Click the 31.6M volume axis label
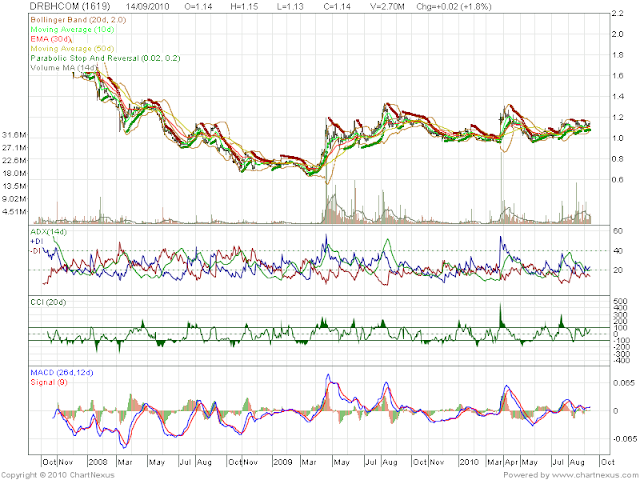This screenshot has width=640, height=480. 15,135
